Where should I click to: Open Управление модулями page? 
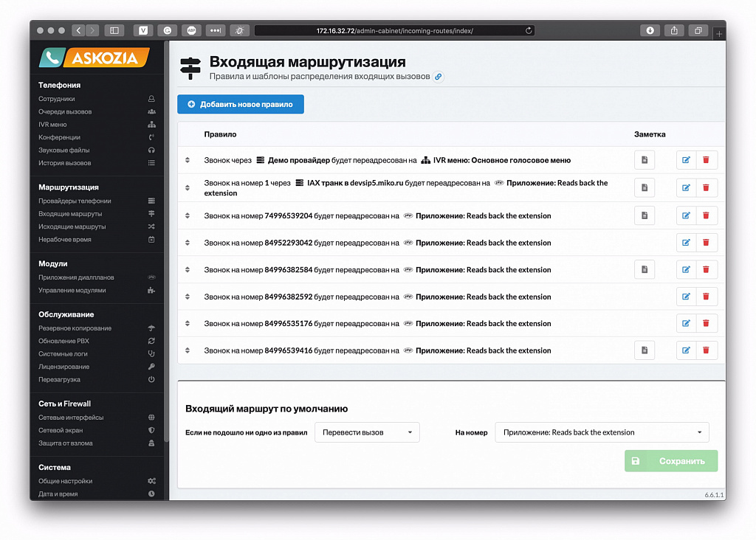(97, 290)
